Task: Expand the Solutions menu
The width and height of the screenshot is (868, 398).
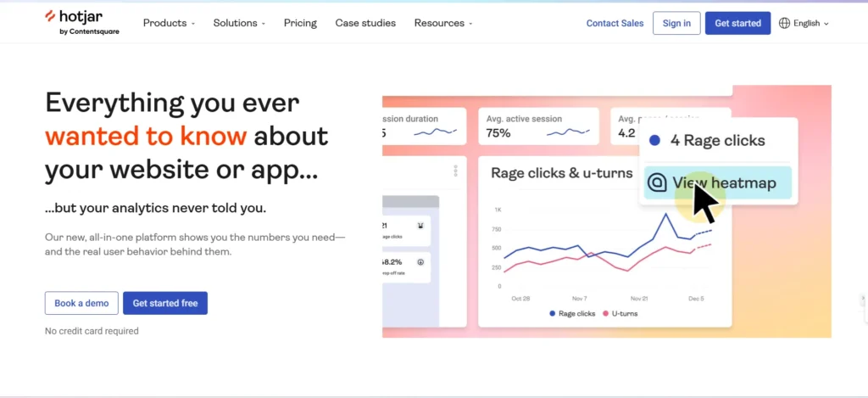Action: [239, 23]
